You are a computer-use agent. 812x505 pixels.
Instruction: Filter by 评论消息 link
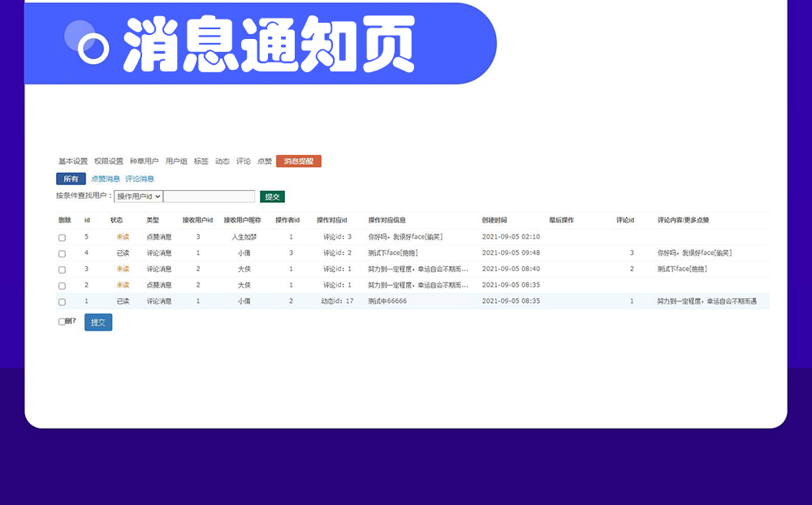click(139, 179)
